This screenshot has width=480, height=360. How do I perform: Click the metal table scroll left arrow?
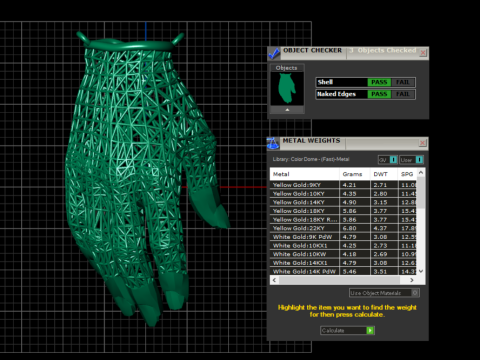pyautogui.click(x=274, y=280)
